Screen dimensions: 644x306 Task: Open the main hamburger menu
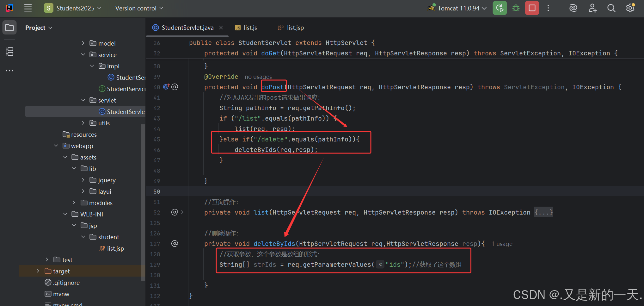(x=28, y=8)
